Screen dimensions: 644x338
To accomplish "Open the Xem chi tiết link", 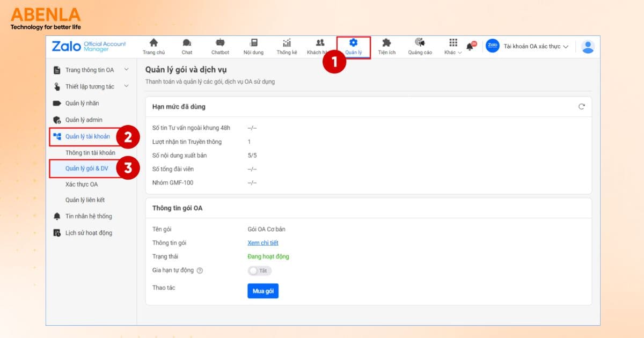I will click(x=263, y=243).
